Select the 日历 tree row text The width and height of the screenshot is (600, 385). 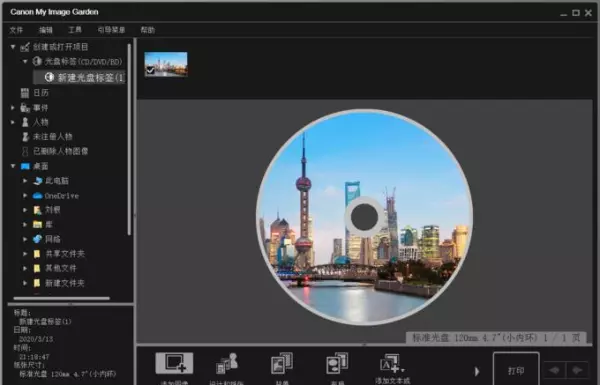coord(41,93)
